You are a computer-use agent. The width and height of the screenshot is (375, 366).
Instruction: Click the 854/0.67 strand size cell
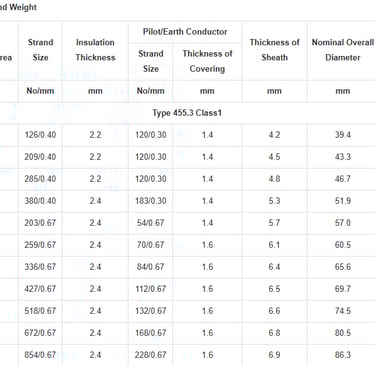(40, 355)
